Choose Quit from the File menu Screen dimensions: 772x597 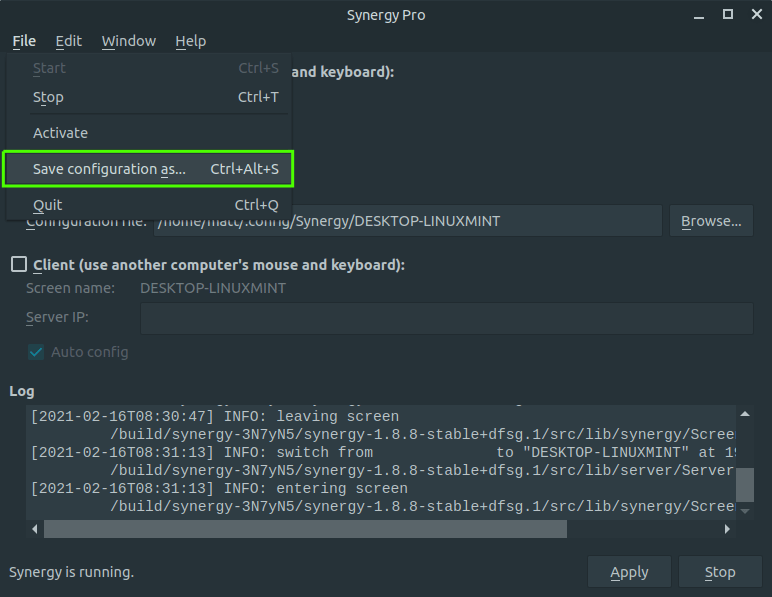(x=48, y=205)
